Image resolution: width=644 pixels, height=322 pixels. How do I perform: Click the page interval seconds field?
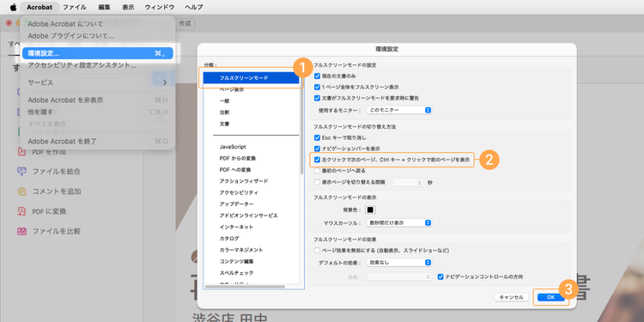click(408, 183)
